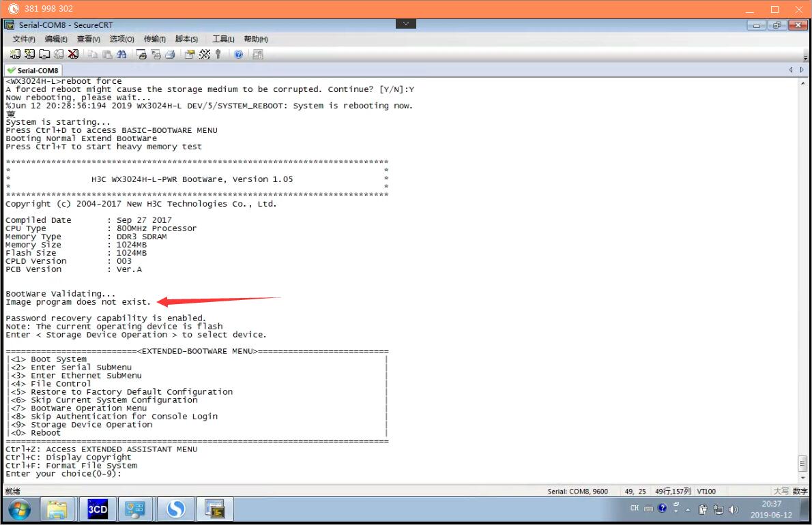The height and width of the screenshot is (525, 812).
Task: Click status bar cursor position '49, 25'
Action: click(x=635, y=492)
